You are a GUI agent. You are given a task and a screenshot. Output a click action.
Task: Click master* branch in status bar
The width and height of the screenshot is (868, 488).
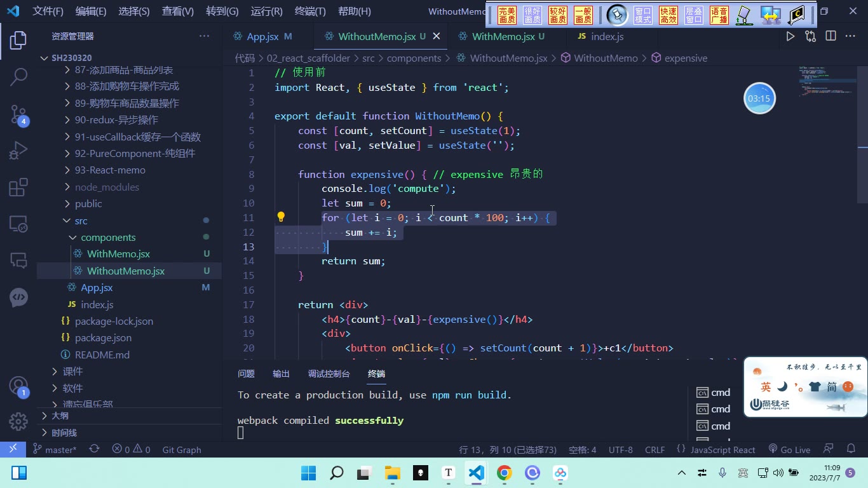coord(55,449)
